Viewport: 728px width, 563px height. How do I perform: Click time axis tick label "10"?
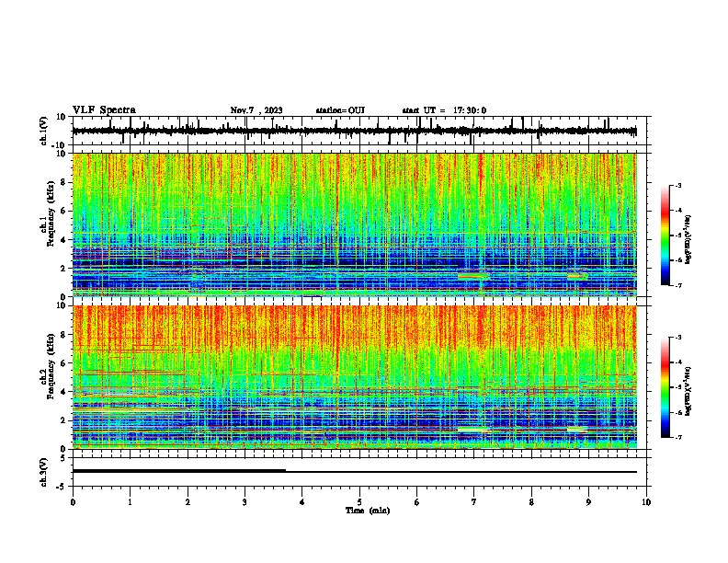click(646, 502)
